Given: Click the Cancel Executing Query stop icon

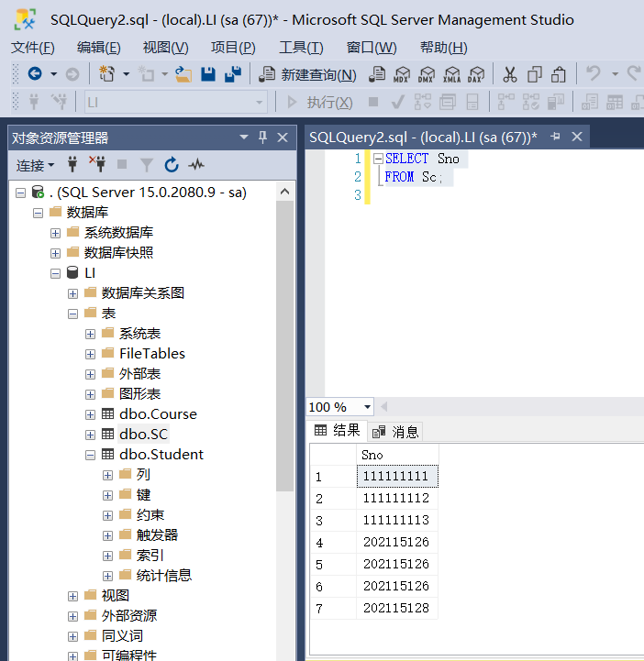Looking at the screenshot, I should point(373,102).
